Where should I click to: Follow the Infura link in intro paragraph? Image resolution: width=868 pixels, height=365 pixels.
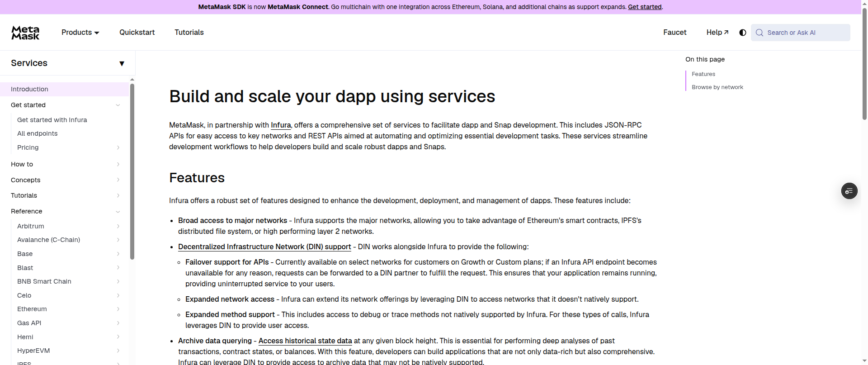click(x=281, y=125)
